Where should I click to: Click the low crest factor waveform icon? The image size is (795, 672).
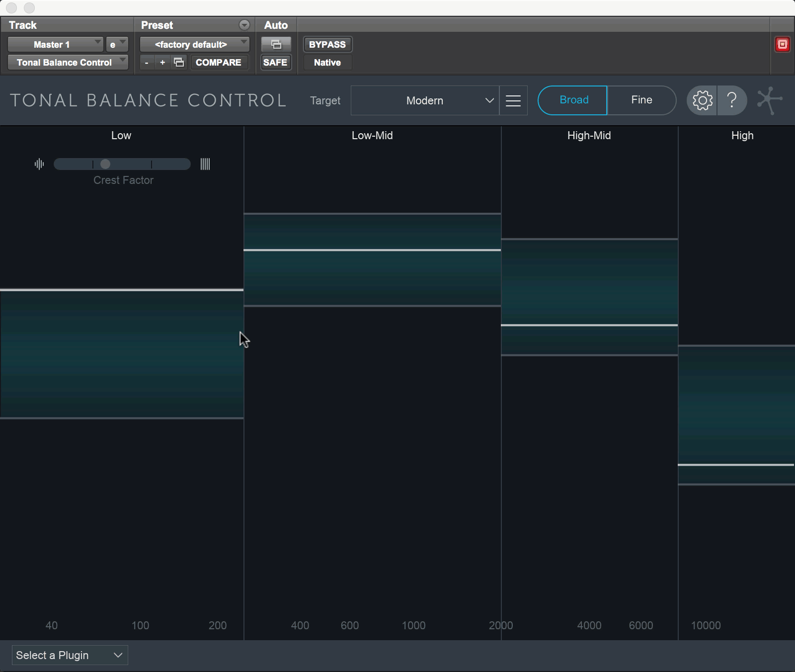point(39,164)
